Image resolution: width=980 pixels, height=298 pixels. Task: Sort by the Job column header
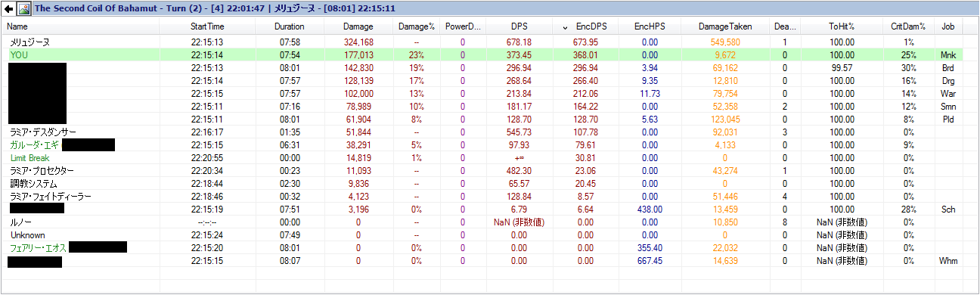(948, 26)
